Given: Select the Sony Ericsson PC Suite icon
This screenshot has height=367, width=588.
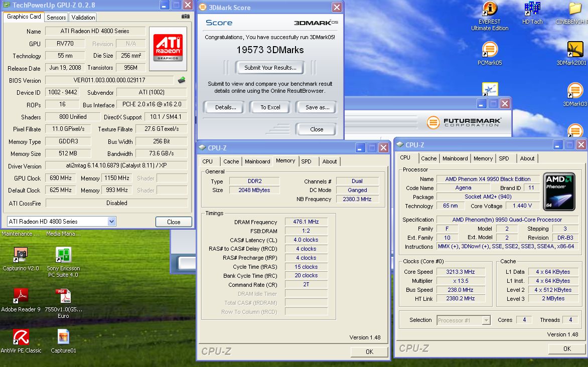Looking at the screenshot, I should 63,255.
